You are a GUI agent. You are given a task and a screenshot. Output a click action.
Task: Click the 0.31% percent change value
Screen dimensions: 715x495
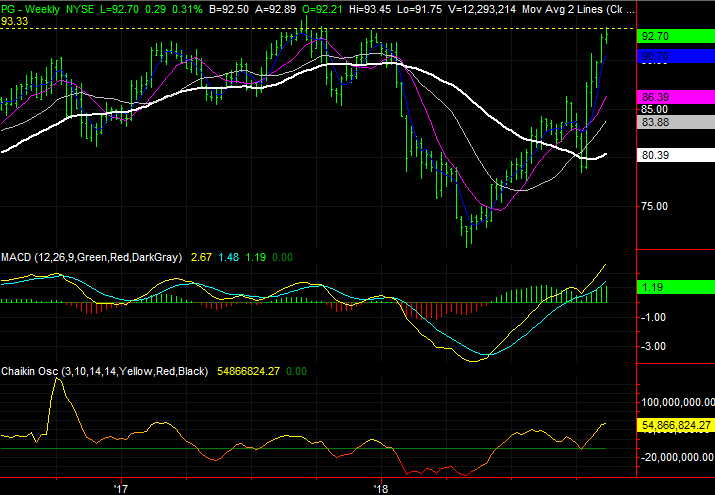point(187,9)
